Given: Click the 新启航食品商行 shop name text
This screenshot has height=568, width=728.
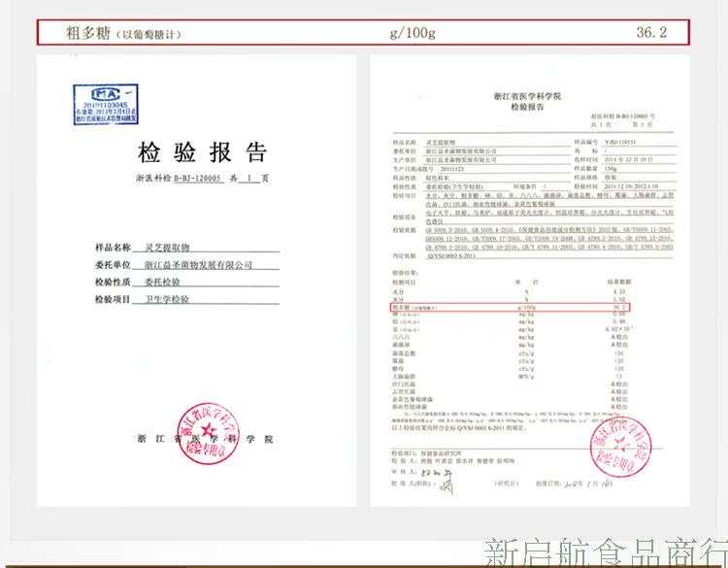Looking at the screenshot, I should pos(606,552).
